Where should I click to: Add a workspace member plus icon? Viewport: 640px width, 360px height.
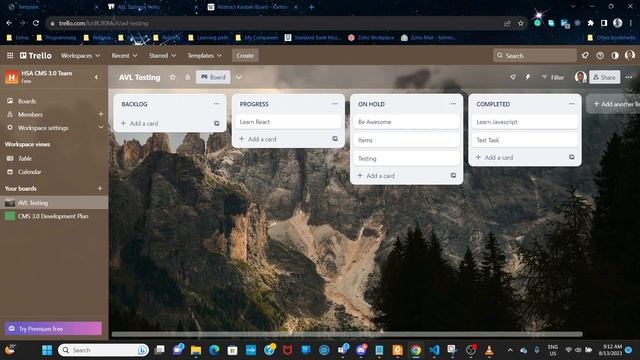coord(100,114)
